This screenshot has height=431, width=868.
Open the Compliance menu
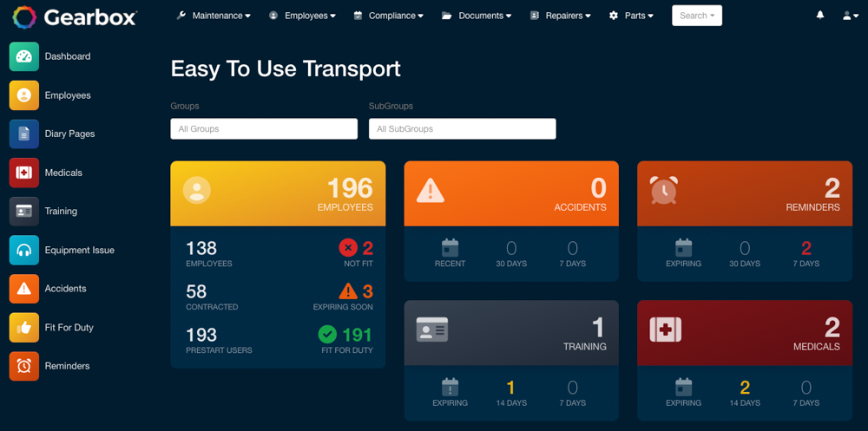389,16
